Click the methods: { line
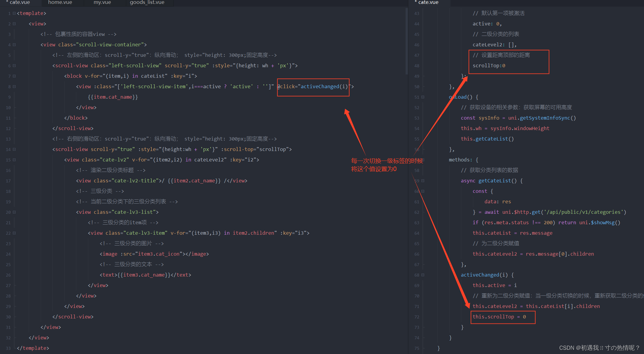This screenshot has width=644, height=354. click(464, 160)
